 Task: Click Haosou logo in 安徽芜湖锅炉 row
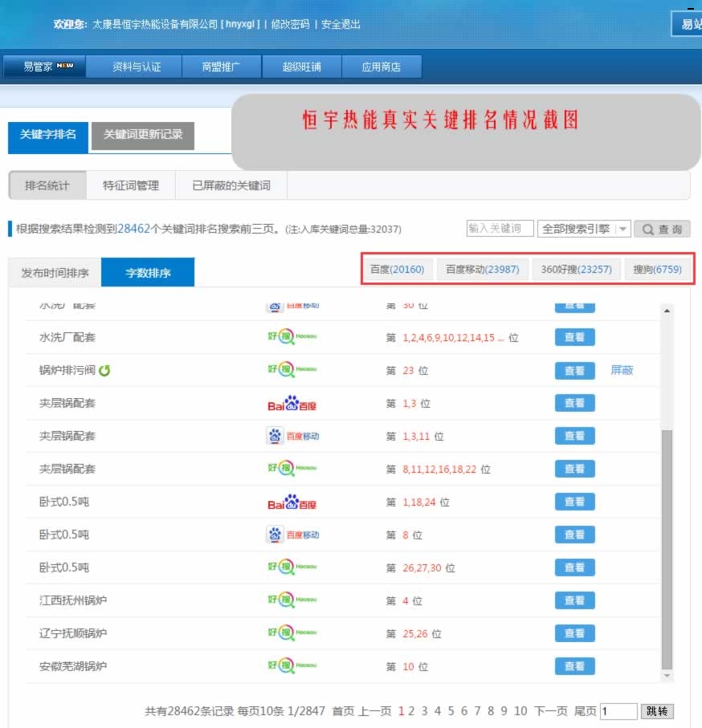[292, 666]
